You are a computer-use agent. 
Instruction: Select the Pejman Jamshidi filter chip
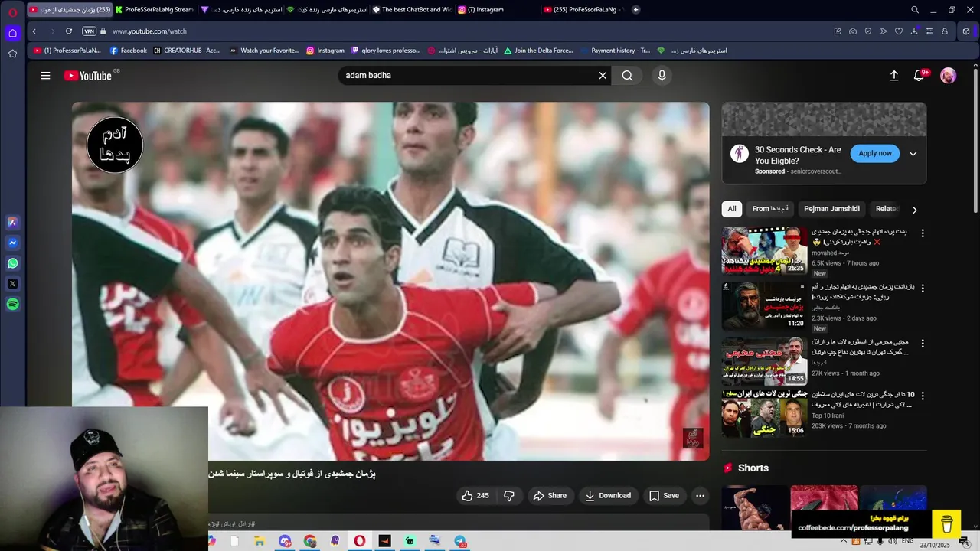(831, 209)
